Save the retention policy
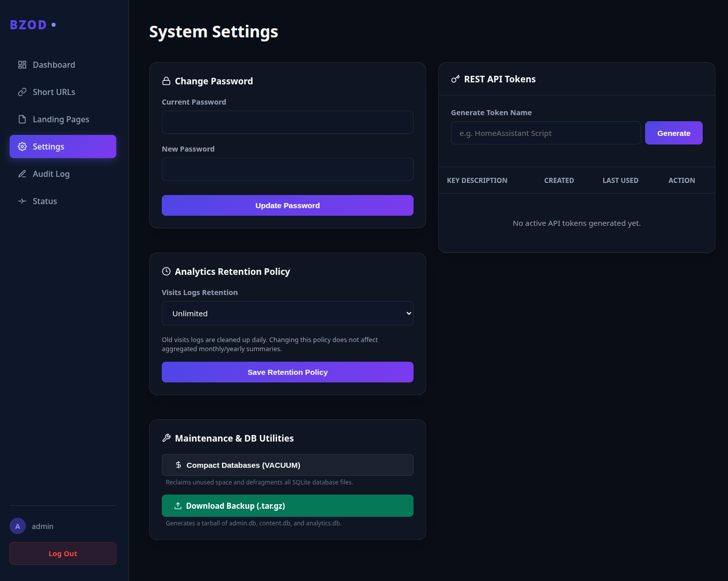Screen dimensions: 728x581 pos(288,372)
